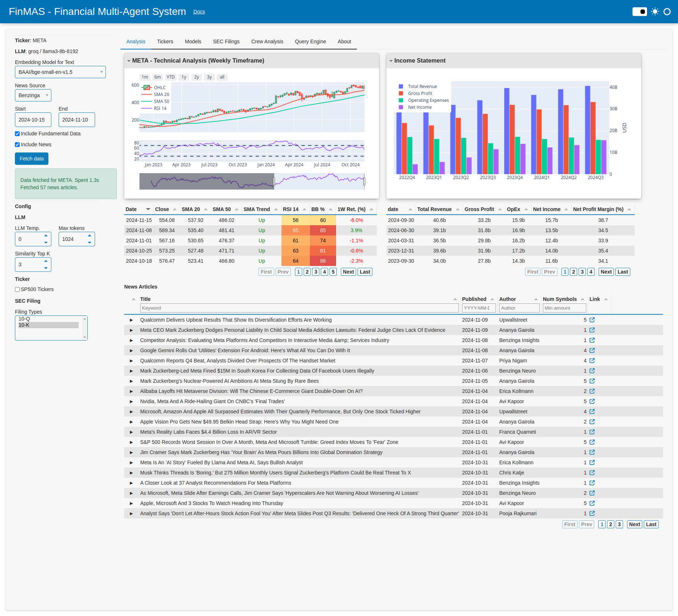Select the YTD chart range button
Viewport: 678px width, 616px height.
[x=170, y=77]
